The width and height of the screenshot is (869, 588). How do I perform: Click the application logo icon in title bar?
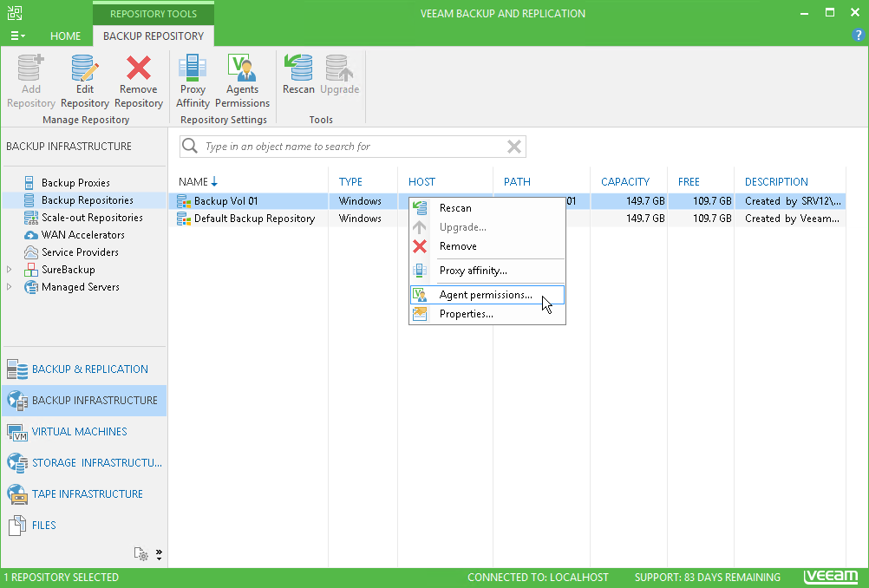[15, 13]
